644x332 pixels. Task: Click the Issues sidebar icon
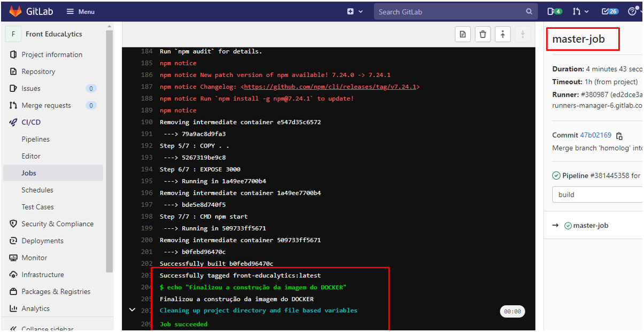pyautogui.click(x=13, y=89)
